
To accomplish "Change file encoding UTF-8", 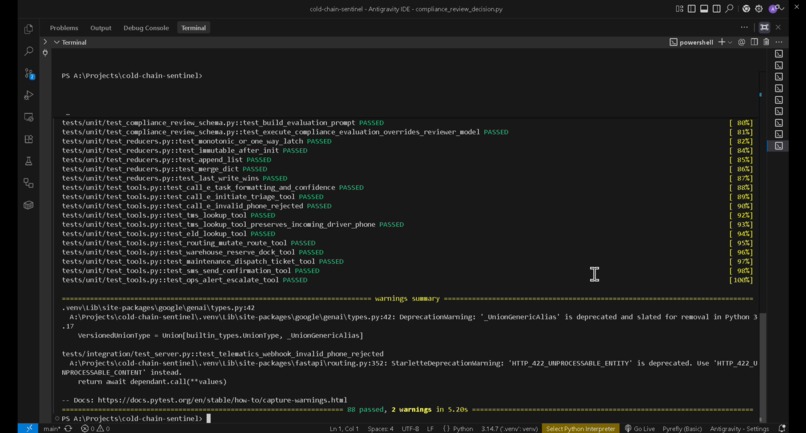I will [x=410, y=428].
